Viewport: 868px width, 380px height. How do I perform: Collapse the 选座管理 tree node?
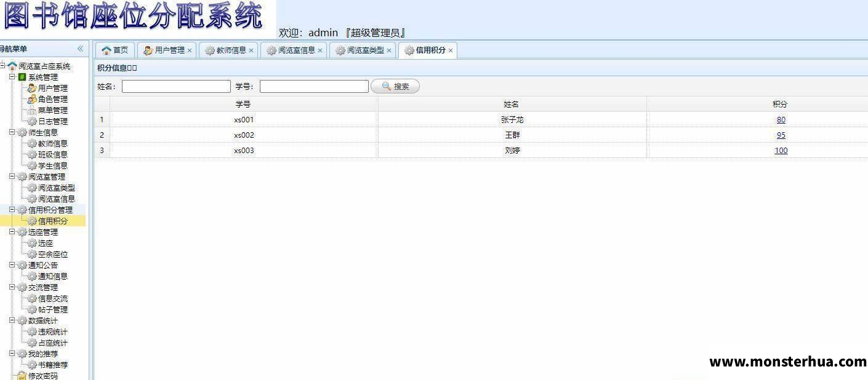point(12,231)
